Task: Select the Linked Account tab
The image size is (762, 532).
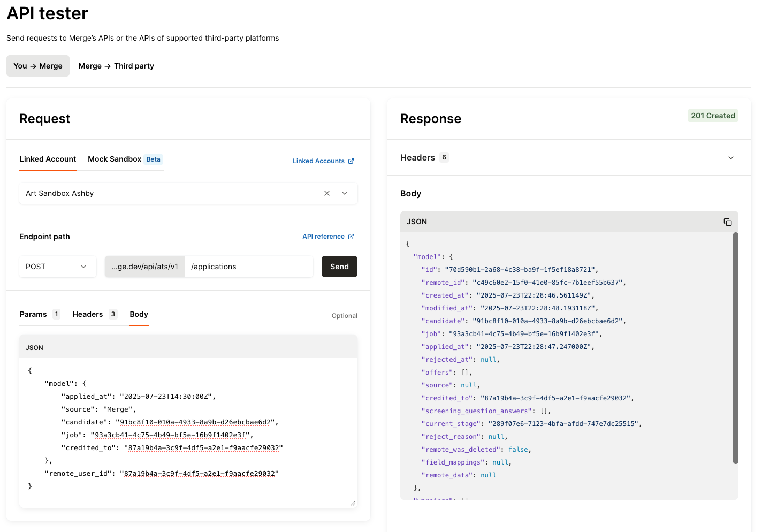Action: click(48, 159)
